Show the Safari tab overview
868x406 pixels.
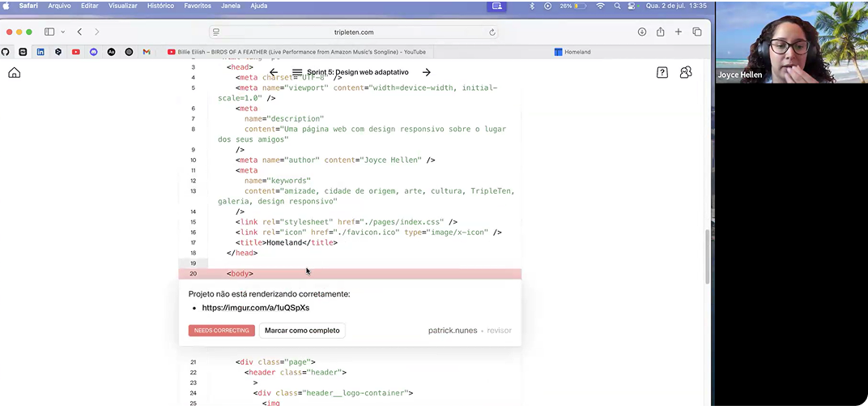pos(697,32)
